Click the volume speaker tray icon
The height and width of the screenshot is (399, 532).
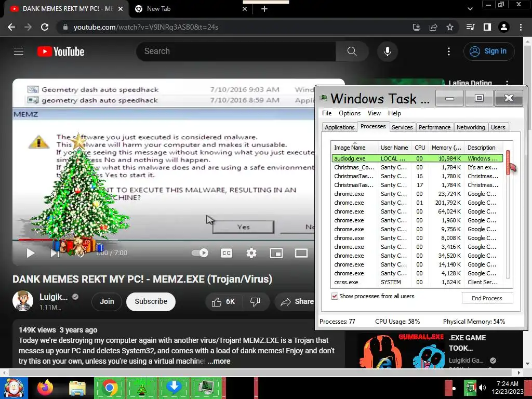click(x=483, y=388)
